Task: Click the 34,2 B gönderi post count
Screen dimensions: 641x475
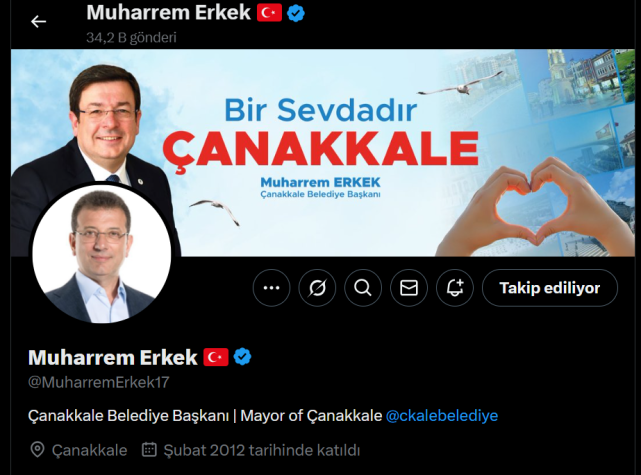Action: coord(131,38)
